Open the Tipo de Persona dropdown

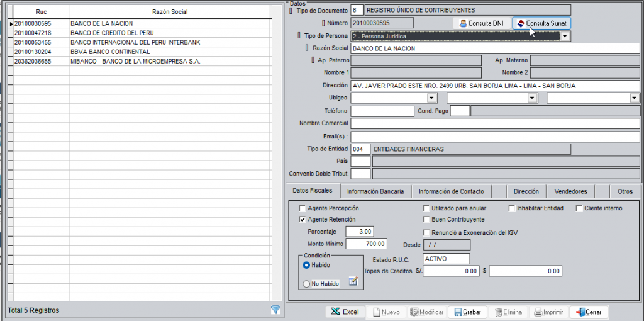565,36
